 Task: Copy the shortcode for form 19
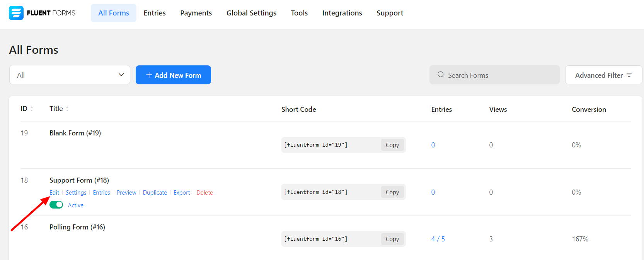[x=392, y=145]
